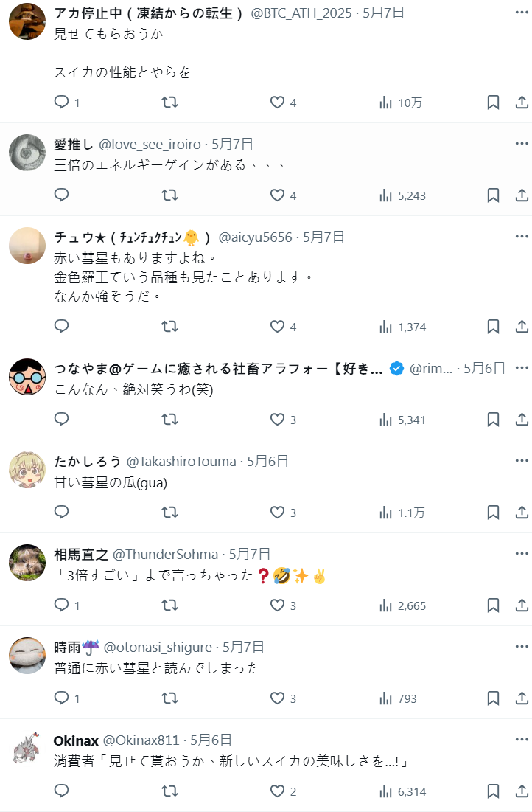The height and width of the screenshot is (812, 532).
Task: Bookmark the TakashiroTouma tweet
Action: click(493, 512)
